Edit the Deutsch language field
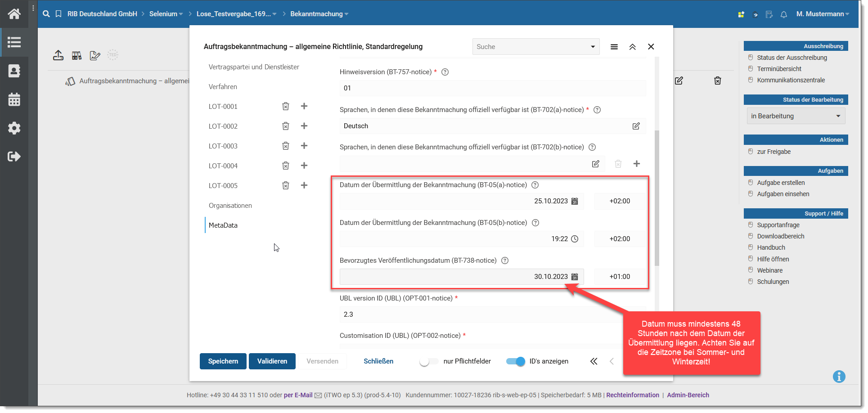The image size is (868, 413). [636, 126]
